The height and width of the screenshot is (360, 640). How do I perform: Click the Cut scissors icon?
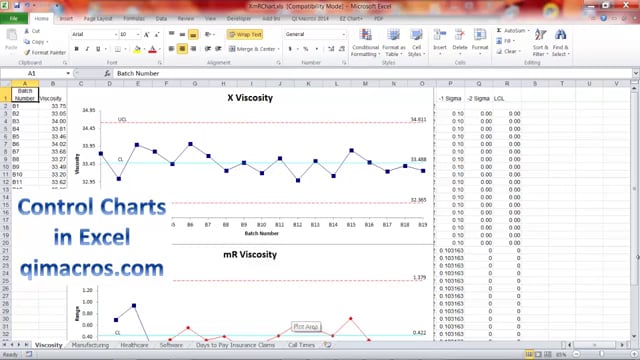(27, 31)
